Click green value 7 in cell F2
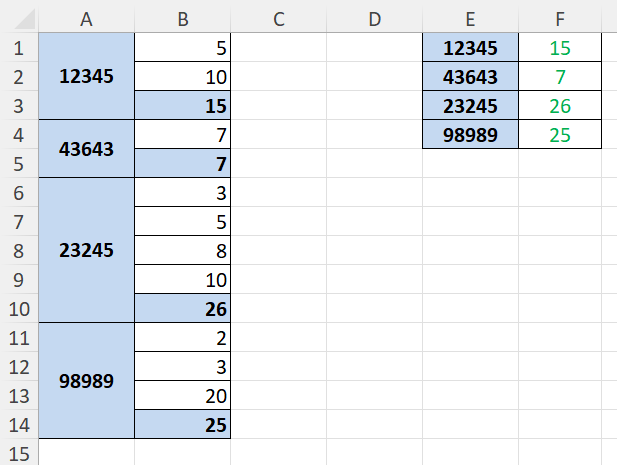Image resolution: width=617 pixels, height=465 pixels. point(560,76)
